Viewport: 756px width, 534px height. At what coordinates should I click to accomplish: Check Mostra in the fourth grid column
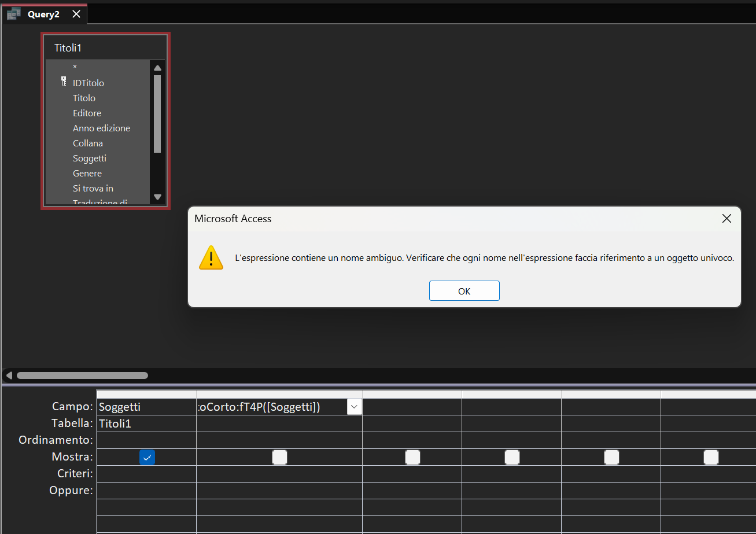(512, 457)
